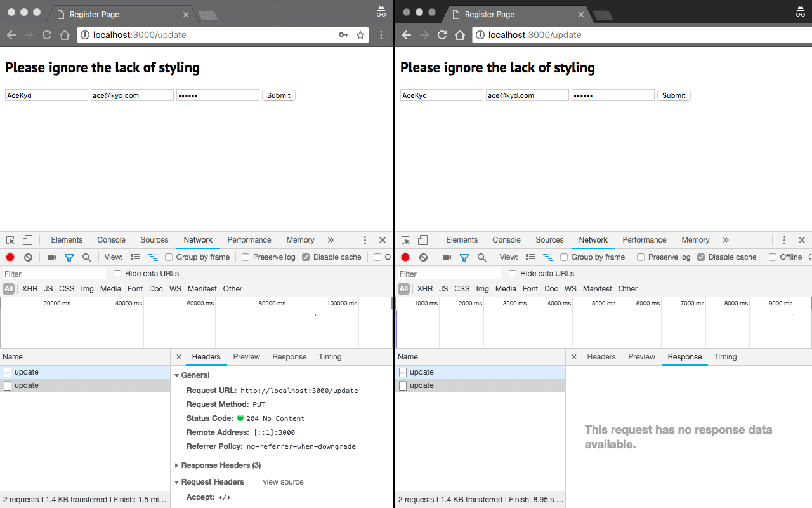The width and height of the screenshot is (812, 508).
Task: Open the DevTools three-dot customization menu
Action: coord(365,240)
